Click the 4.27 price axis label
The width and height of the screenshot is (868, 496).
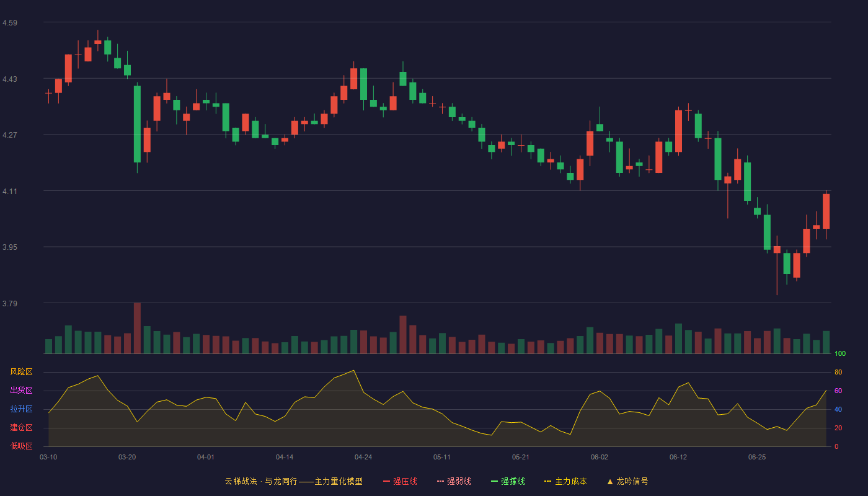pyautogui.click(x=10, y=135)
